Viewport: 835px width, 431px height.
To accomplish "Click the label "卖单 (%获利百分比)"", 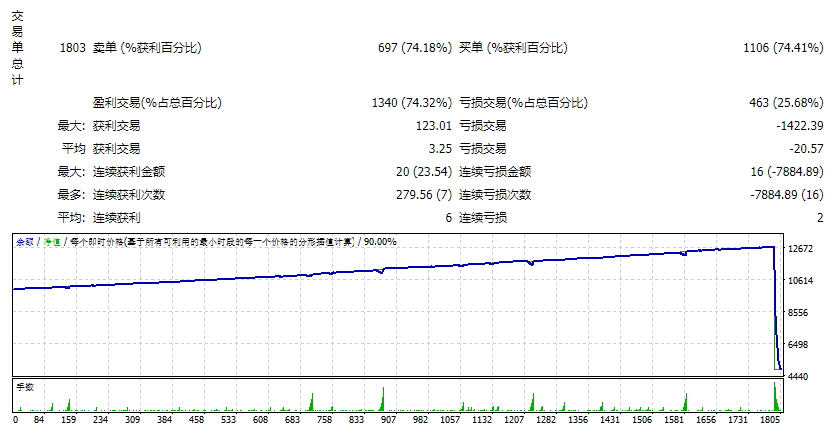I will click(147, 48).
